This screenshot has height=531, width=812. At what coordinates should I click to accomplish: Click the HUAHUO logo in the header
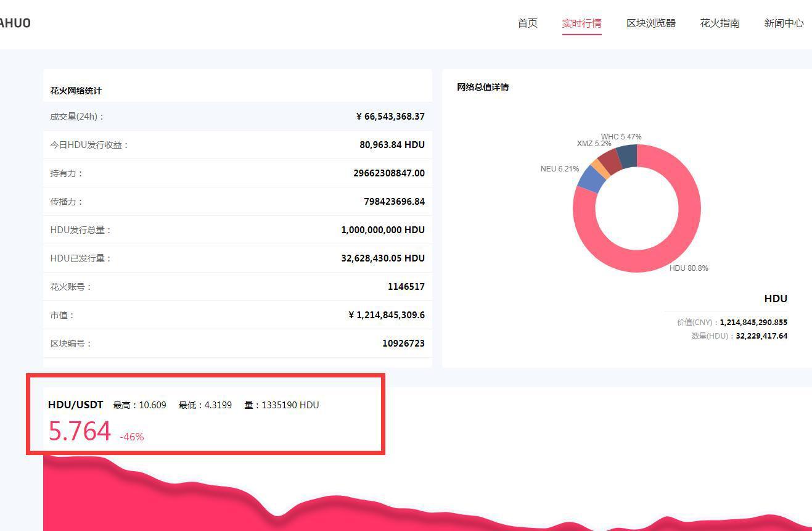[14, 23]
